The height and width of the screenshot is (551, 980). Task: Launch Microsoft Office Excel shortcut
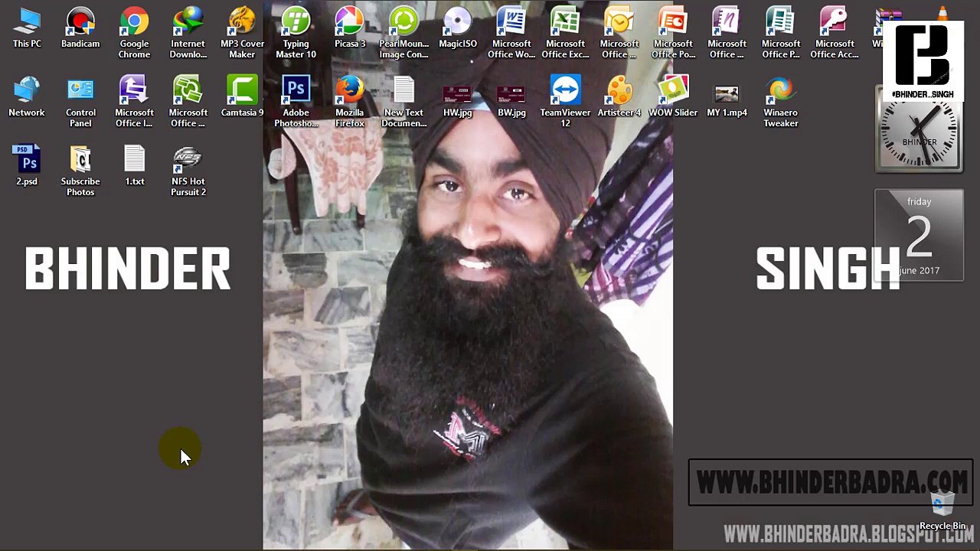click(565, 33)
